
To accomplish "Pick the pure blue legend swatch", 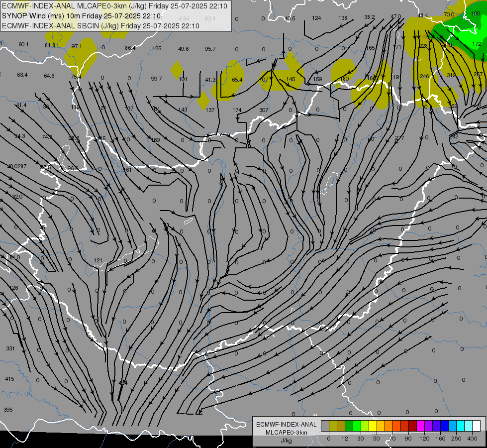I will pyautogui.click(x=445, y=426).
